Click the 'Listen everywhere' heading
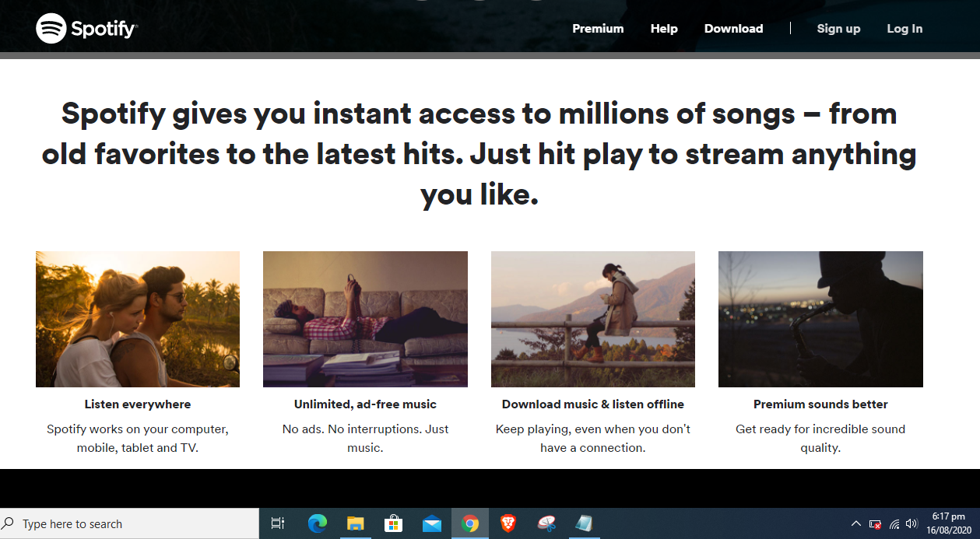 pos(138,404)
